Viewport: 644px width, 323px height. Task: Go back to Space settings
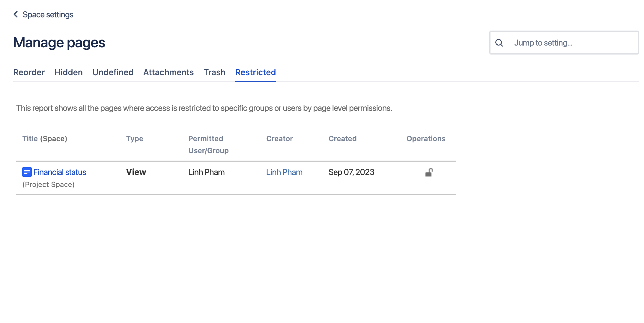(x=48, y=14)
